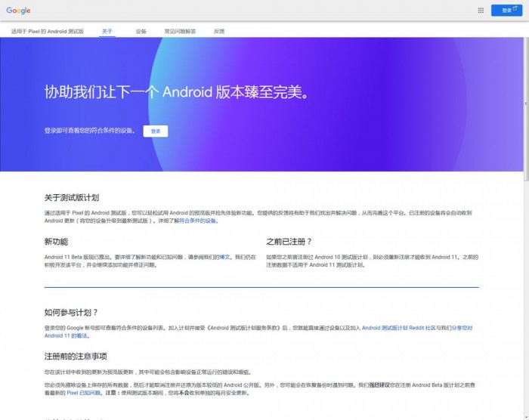
Task: Click the hero heading 协助我们让下一个 Android 版本臻至完美
Action: click(x=176, y=93)
